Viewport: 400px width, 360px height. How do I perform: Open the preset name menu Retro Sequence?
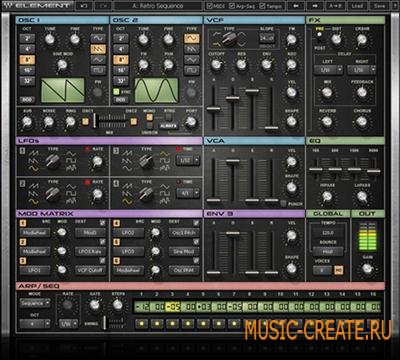pyautogui.click(x=158, y=6)
